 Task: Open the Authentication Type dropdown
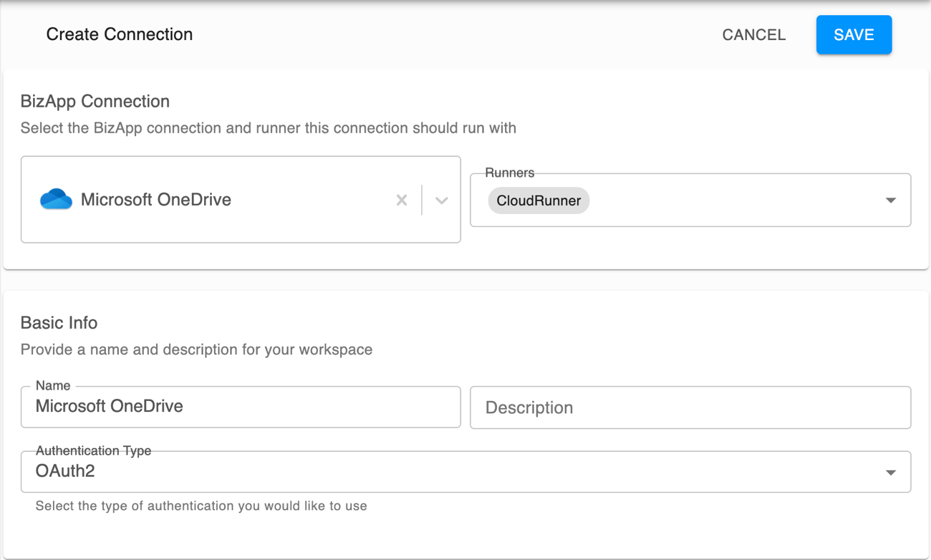[x=465, y=472]
